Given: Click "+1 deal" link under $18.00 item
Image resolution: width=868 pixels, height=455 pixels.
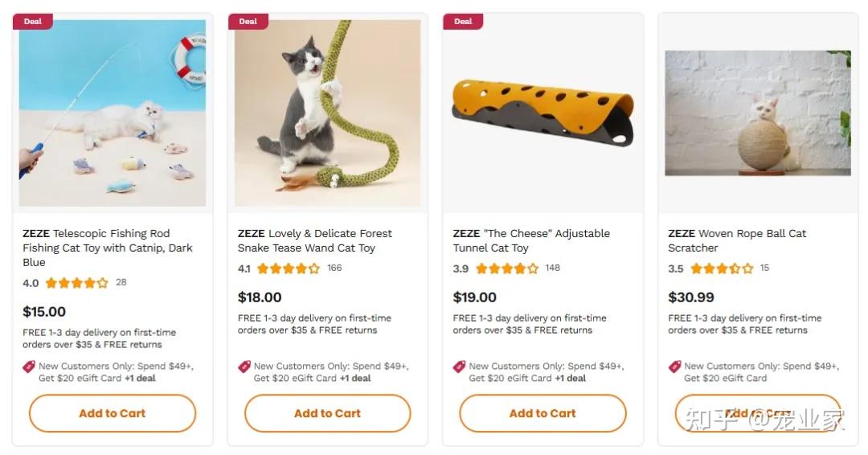Looking at the screenshot, I should pyautogui.click(x=355, y=378).
